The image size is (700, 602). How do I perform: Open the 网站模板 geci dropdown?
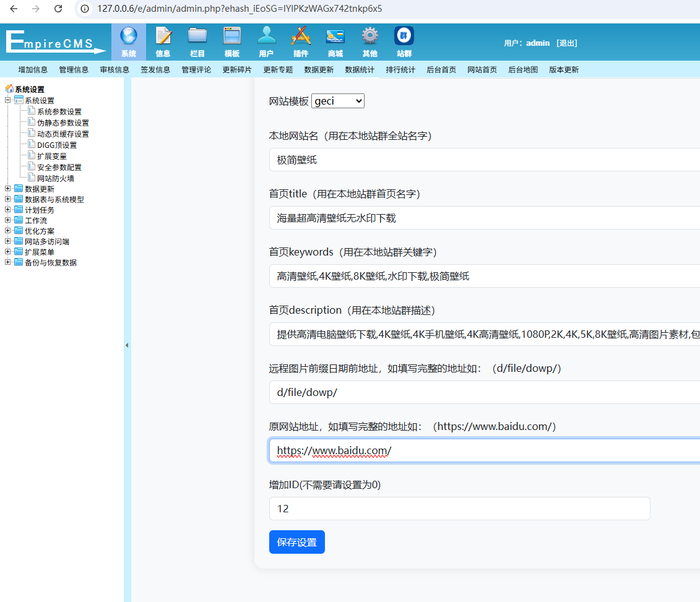(x=338, y=101)
